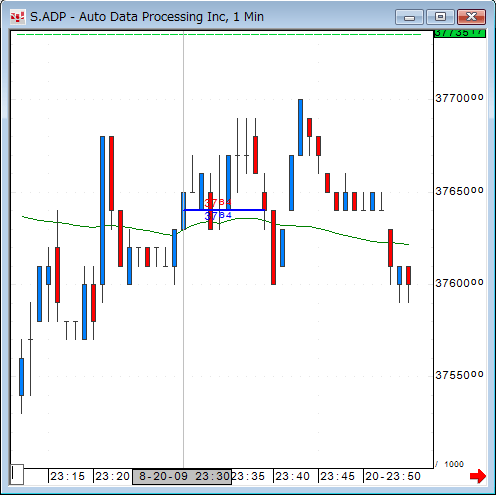Click the highlighted 8-20-09 23:30 time label
Viewport: 496px width, 495px height.
tap(182, 476)
